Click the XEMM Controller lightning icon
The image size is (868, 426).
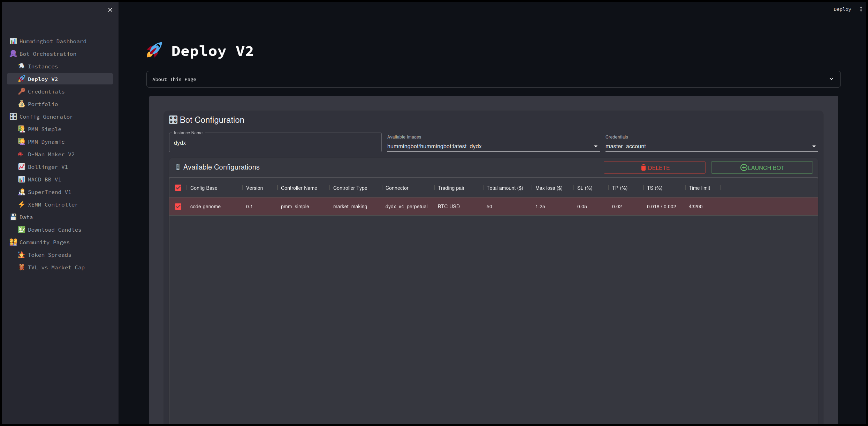pos(22,204)
